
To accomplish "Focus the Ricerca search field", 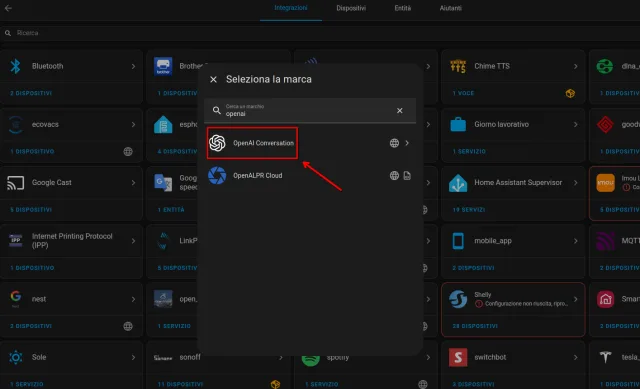I will [320, 33].
